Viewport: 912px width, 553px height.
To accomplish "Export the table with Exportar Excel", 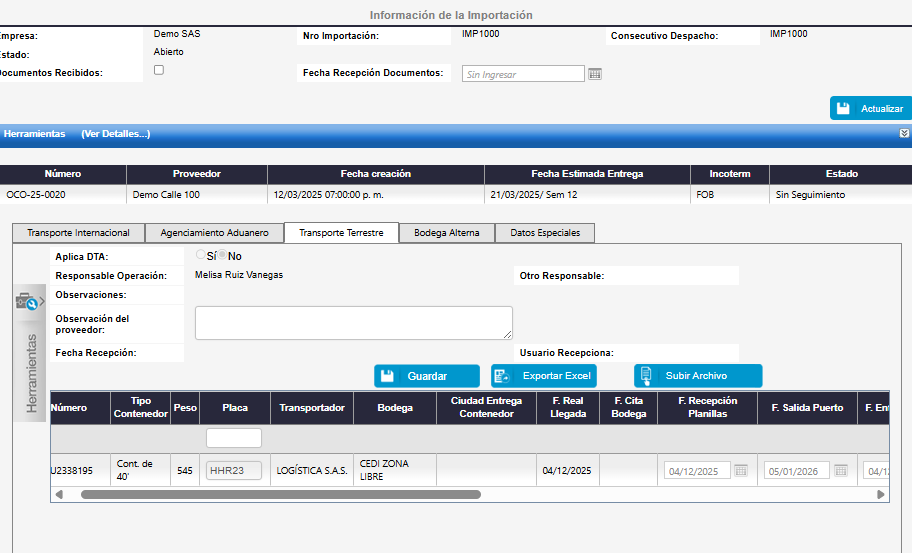I will [544, 376].
